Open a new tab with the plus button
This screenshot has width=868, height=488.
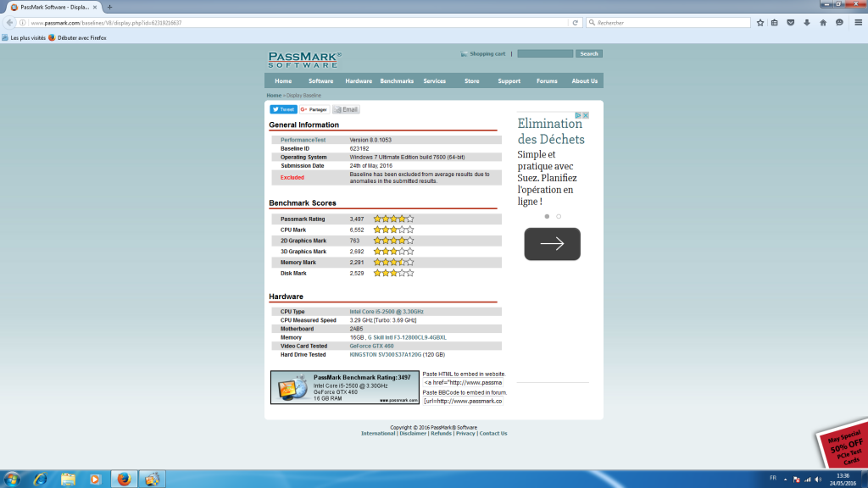109,7
